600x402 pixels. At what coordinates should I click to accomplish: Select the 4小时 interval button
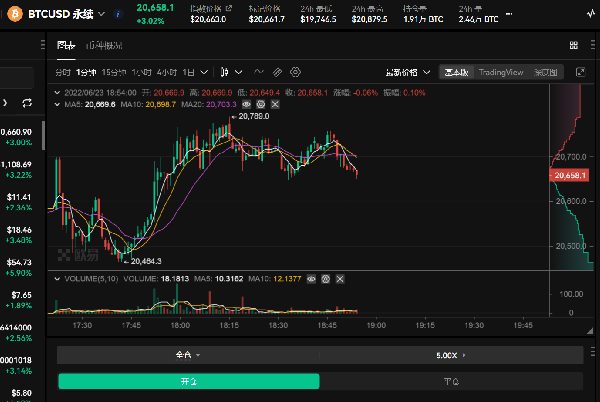coord(167,72)
